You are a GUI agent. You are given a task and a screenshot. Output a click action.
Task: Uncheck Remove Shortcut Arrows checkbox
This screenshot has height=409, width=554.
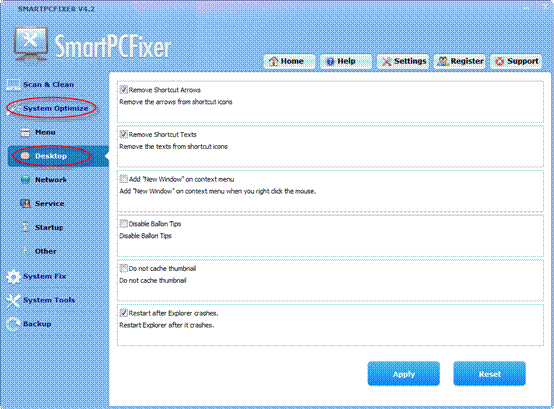[123, 90]
